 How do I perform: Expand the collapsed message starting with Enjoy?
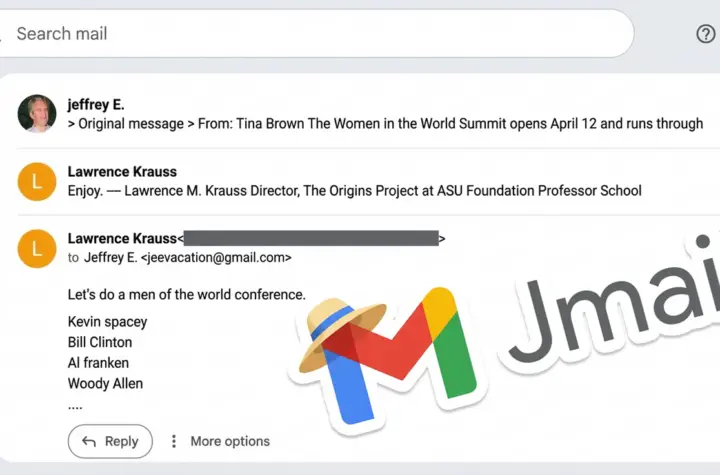[368, 181]
